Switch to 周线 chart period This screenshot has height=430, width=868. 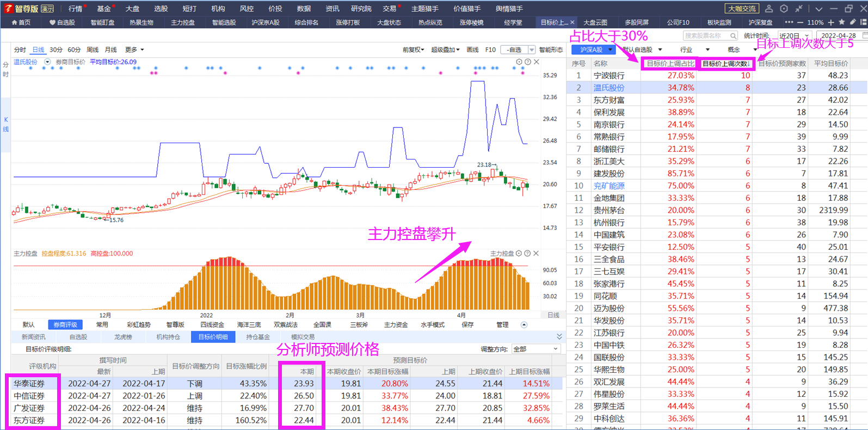93,50
